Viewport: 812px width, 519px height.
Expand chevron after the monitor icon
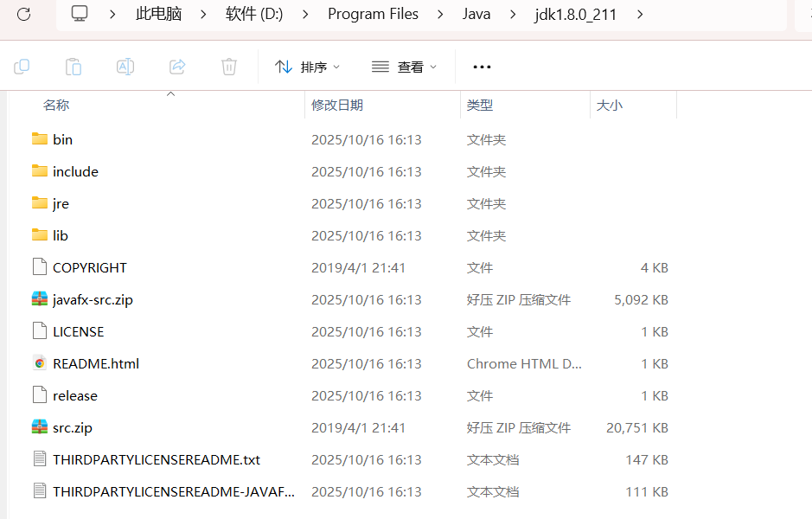[112, 15]
